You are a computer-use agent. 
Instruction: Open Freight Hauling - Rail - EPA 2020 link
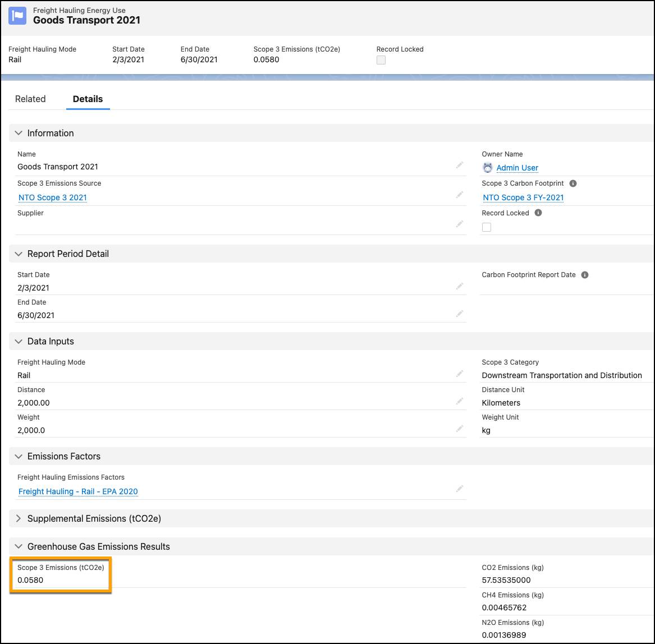point(78,491)
